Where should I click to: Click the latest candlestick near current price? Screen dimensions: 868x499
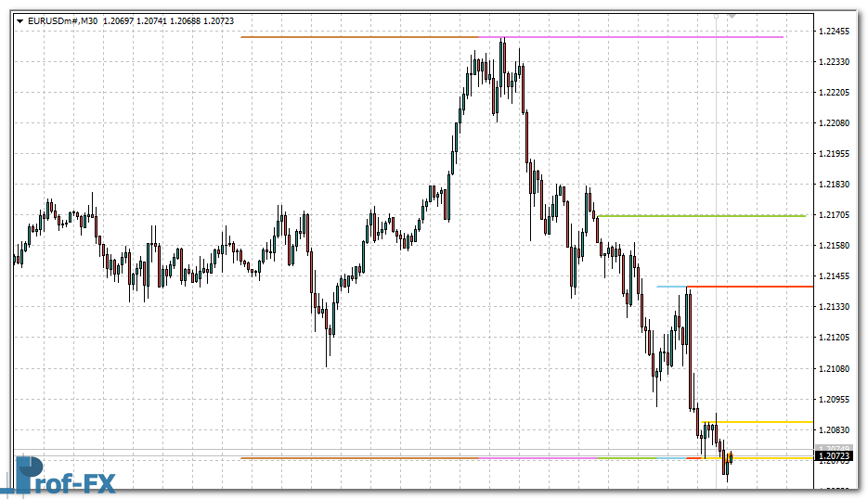pyautogui.click(x=731, y=456)
